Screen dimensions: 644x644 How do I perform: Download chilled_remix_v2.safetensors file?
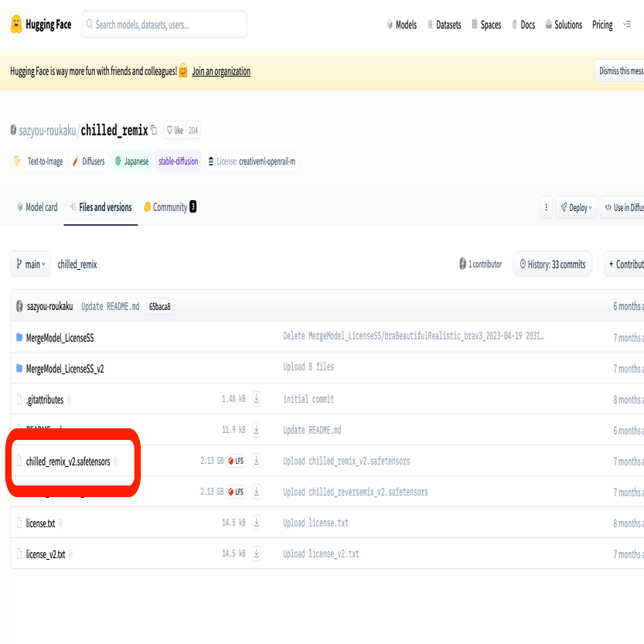pyautogui.click(x=257, y=461)
